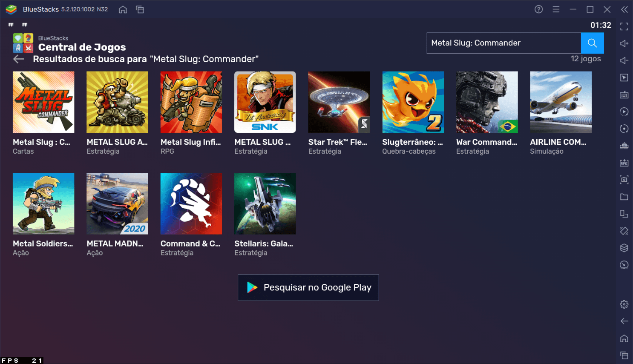Click the 'Metal Soldiers...' title text
The width and height of the screenshot is (633, 364).
click(x=43, y=244)
